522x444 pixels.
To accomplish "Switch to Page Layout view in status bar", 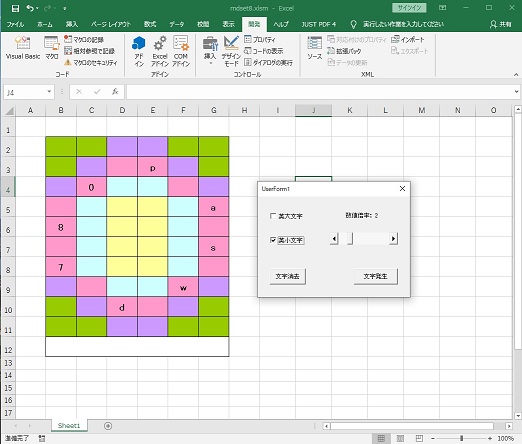I will (x=400, y=438).
